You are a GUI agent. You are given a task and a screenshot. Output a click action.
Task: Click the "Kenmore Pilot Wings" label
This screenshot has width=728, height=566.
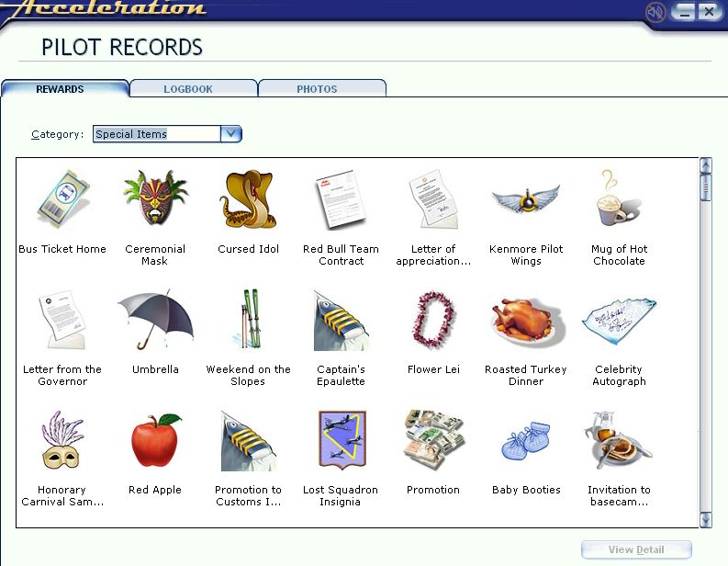point(526,255)
